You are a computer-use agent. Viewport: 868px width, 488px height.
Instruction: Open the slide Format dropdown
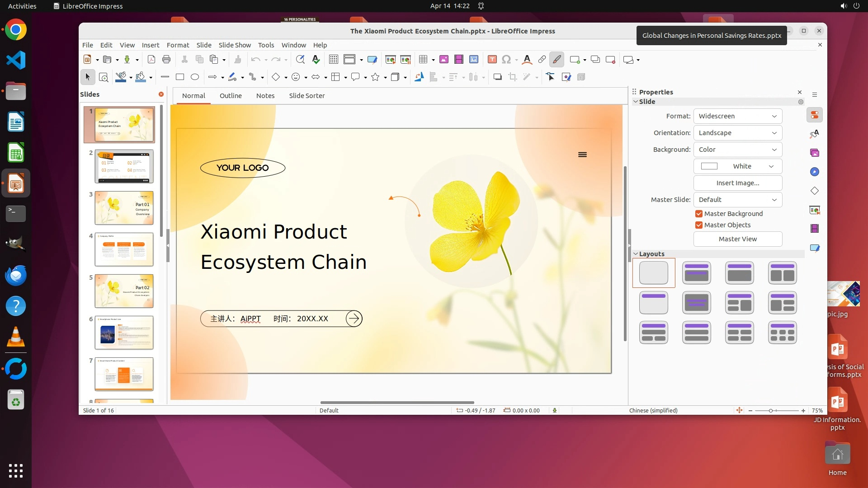pos(737,116)
